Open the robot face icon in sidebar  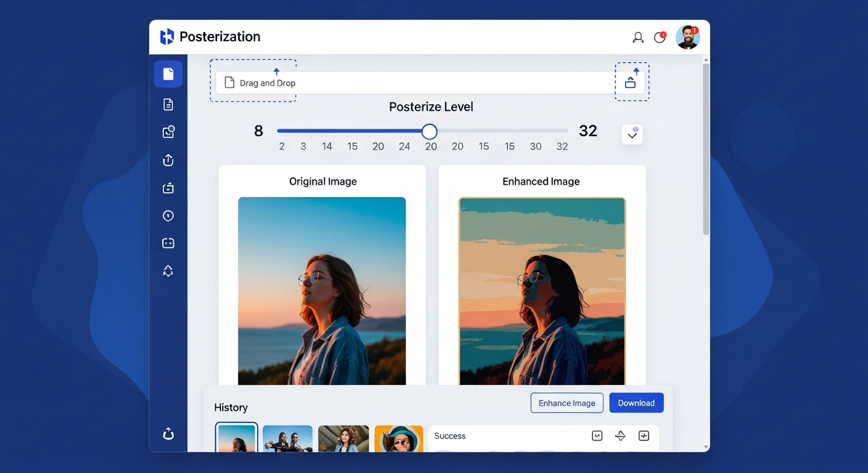(168, 243)
